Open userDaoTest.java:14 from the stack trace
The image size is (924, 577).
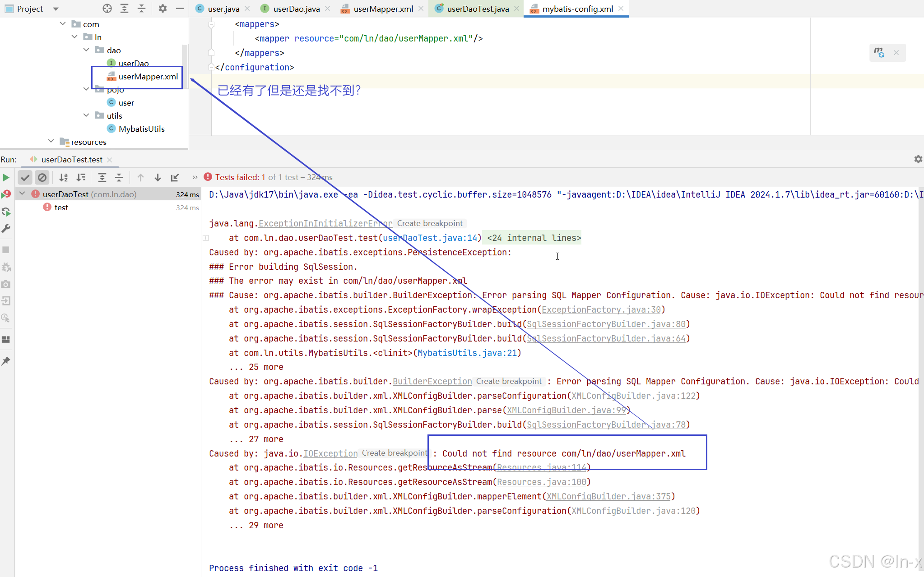click(x=429, y=238)
